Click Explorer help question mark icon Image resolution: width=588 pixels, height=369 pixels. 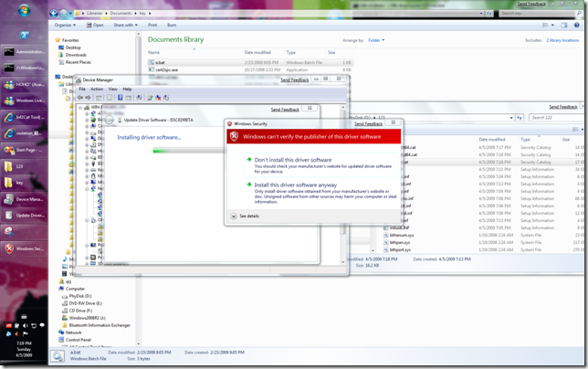(x=577, y=26)
